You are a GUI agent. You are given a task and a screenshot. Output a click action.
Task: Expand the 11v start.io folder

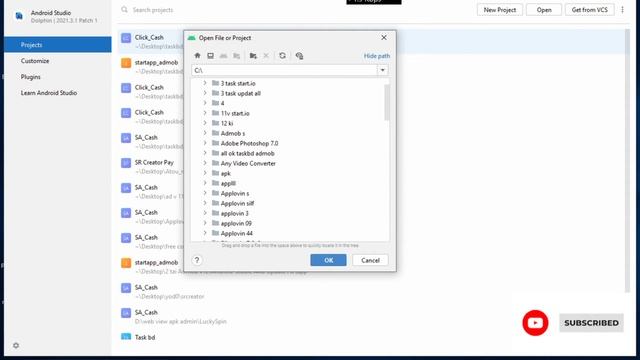point(205,113)
